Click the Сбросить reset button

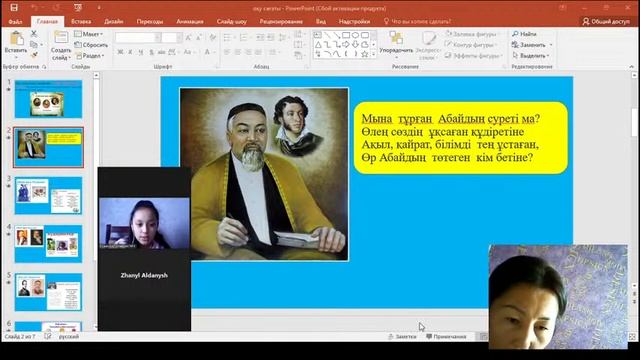91,45
